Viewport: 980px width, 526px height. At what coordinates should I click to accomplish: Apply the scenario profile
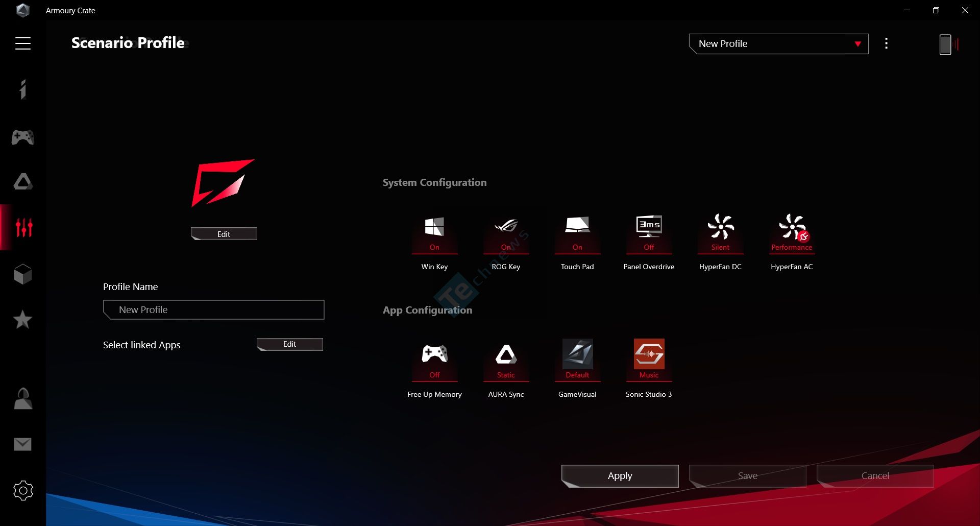(x=620, y=476)
